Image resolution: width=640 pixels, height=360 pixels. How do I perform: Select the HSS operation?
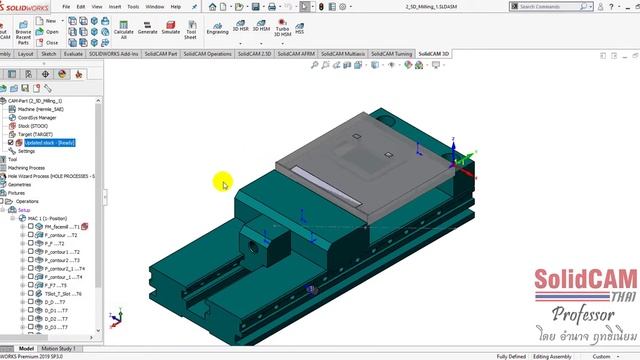tap(300, 28)
